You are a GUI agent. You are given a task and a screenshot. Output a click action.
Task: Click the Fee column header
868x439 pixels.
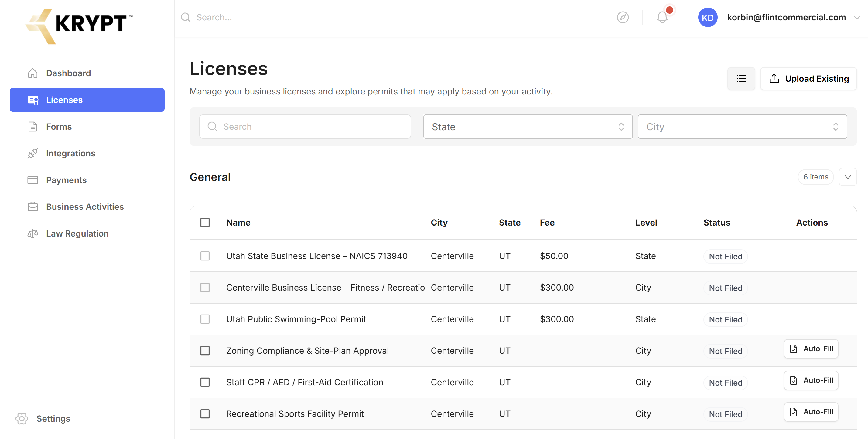[x=547, y=222]
